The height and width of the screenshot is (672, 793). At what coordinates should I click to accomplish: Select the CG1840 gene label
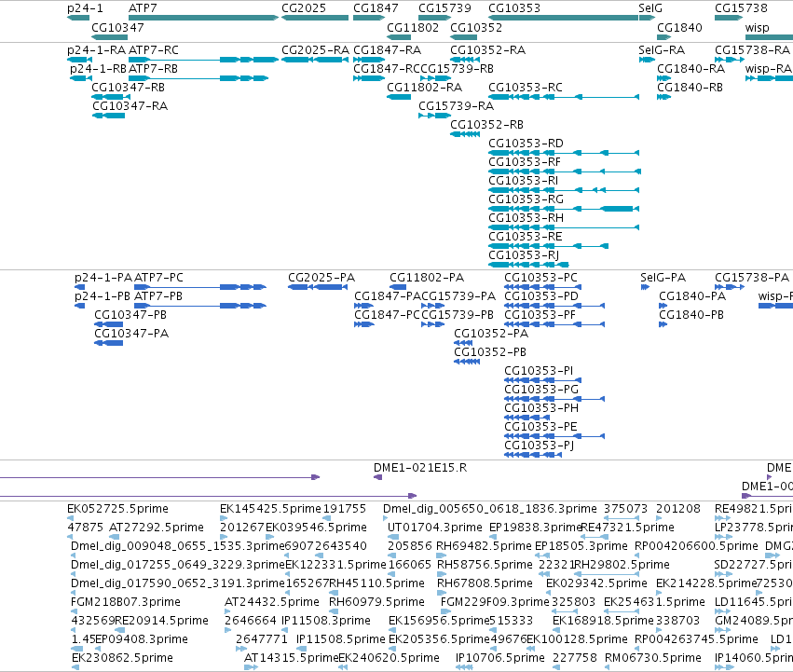point(679,27)
